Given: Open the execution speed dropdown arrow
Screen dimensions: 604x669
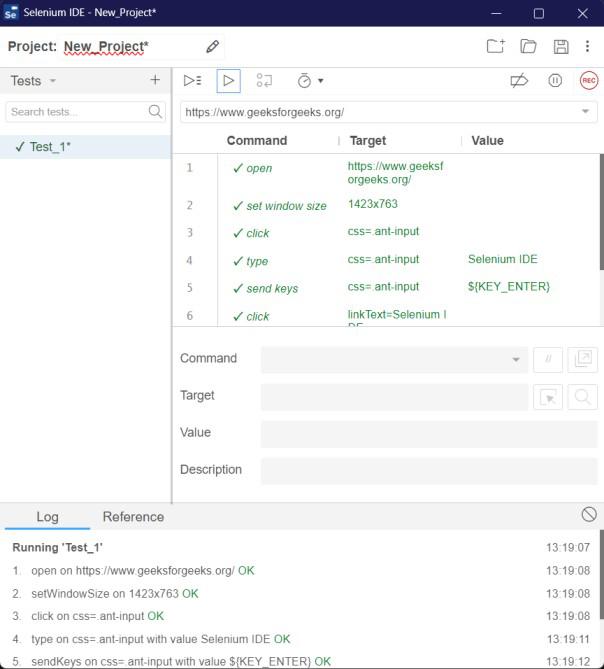Looking at the screenshot, I should [321, 81].
